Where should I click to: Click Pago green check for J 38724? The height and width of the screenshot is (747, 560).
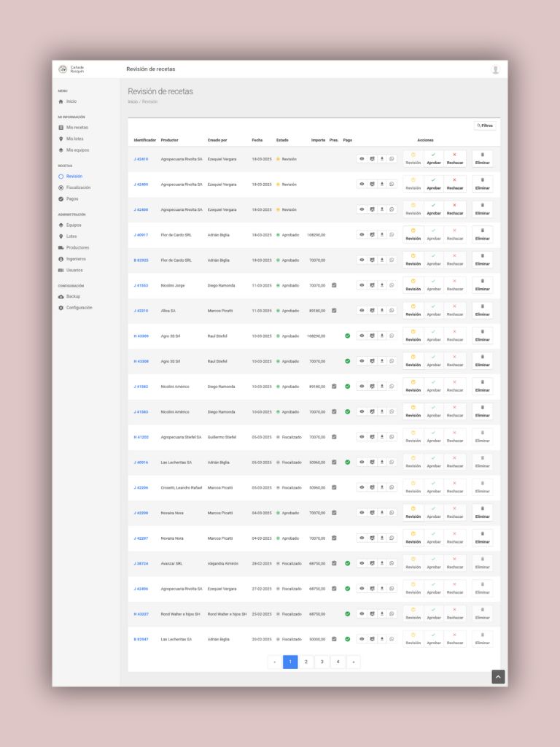click(x=347, y=563)
